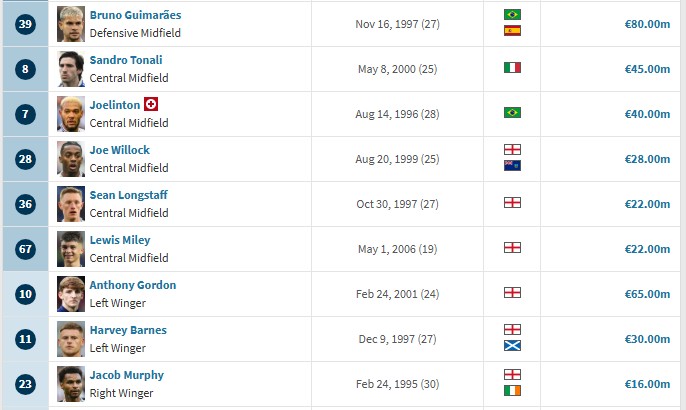Open Sandro Tonali player profile

(x=126, y=60)
